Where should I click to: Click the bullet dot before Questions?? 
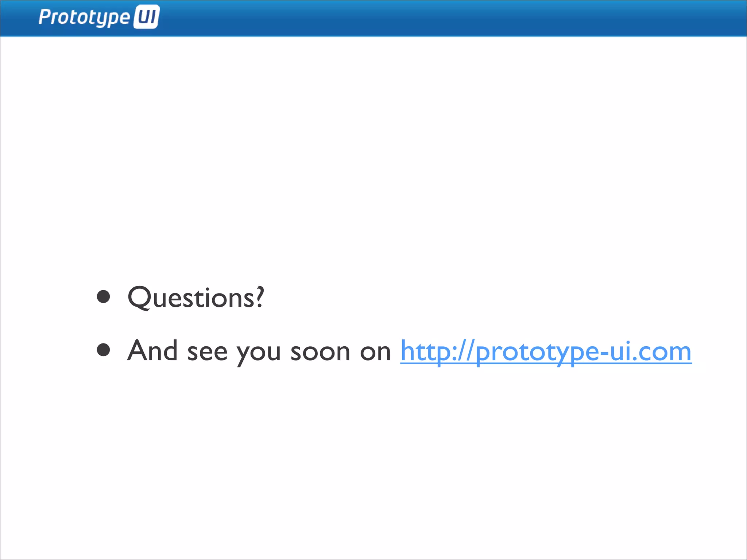(x=104, y=297)
